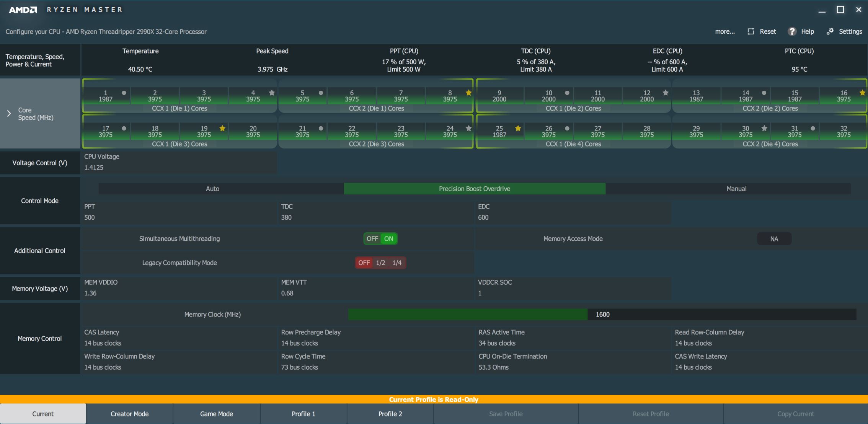Click the gray star on core 30
Image resolution: width=868 pixels, height=424 pixels.
[x=764, y=128]
